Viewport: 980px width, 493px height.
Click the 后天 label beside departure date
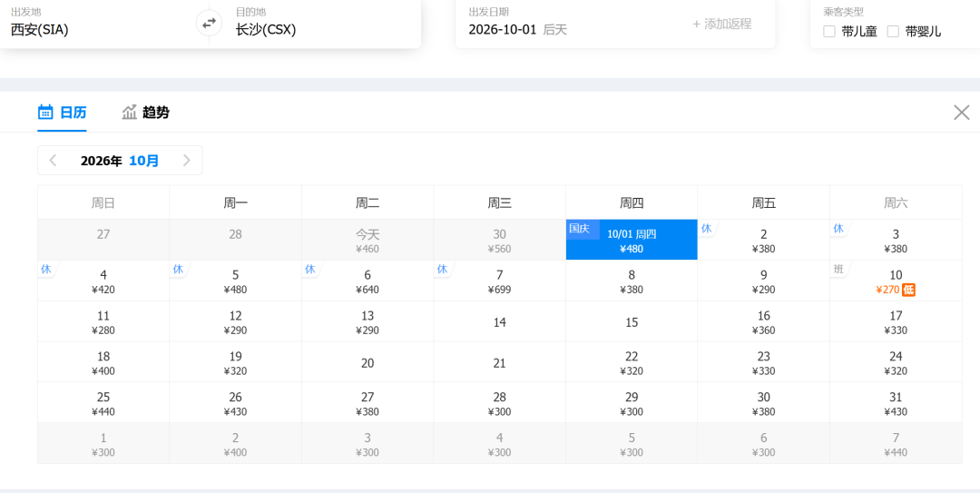[555, 29]
